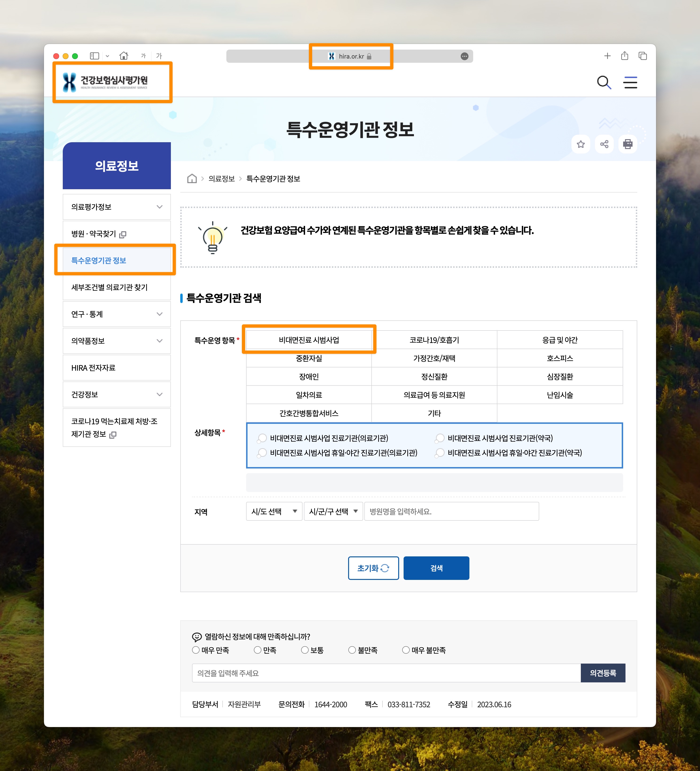Click the star favorite icon

[x=581, y=144]
